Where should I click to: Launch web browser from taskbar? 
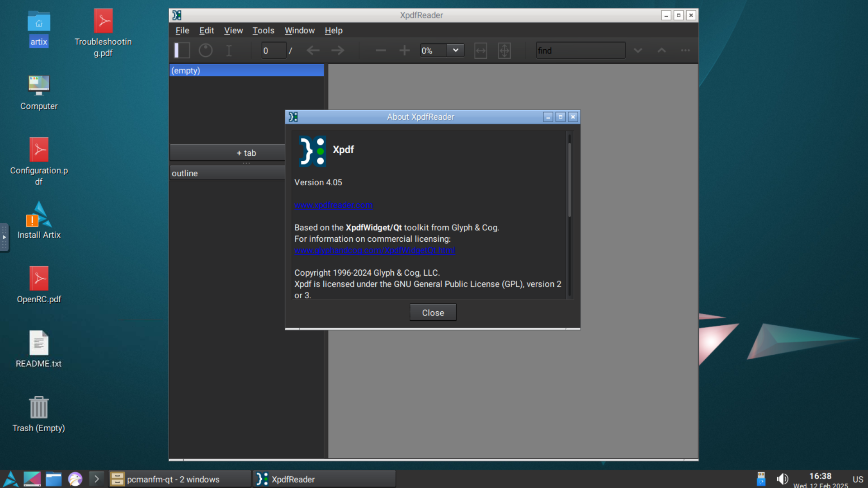point(75,479)
